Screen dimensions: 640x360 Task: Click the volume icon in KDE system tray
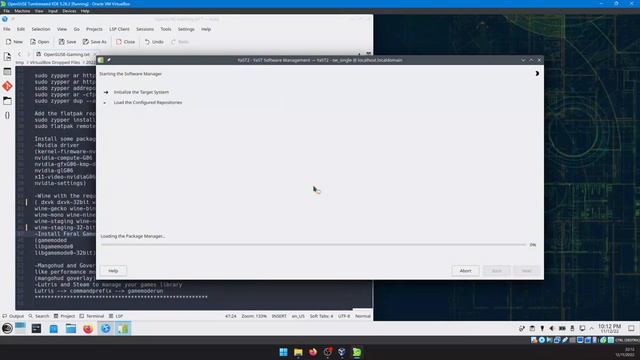(x=552, y=328)
